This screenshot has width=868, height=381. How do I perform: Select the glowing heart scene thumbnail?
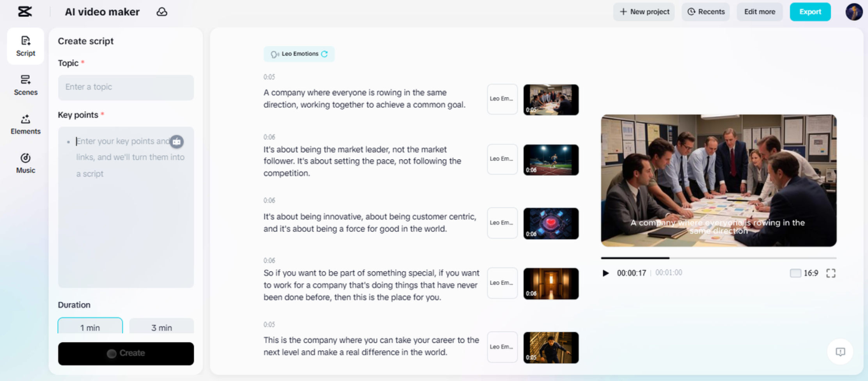551,223
